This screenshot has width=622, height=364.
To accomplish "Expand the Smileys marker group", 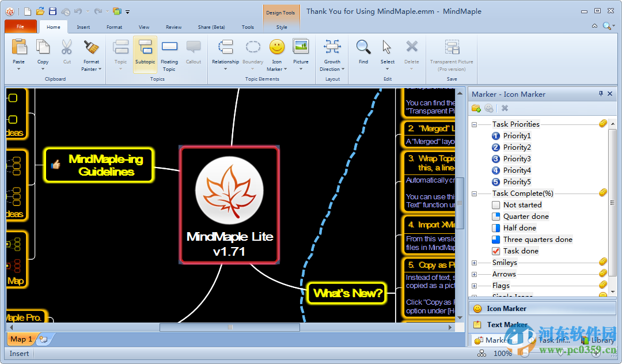I will [473, 262].
